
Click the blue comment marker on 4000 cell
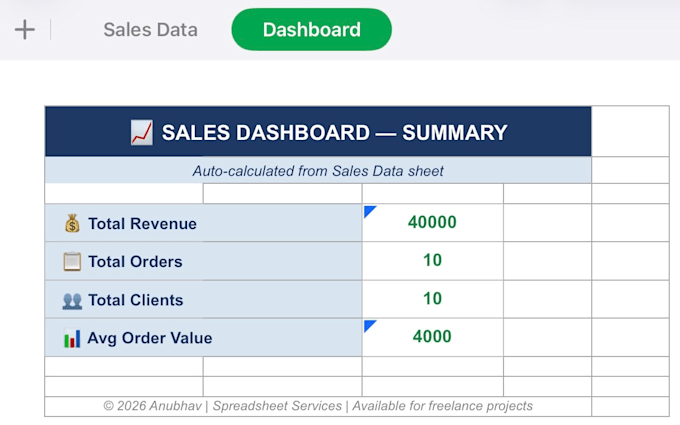click(369, 326)
